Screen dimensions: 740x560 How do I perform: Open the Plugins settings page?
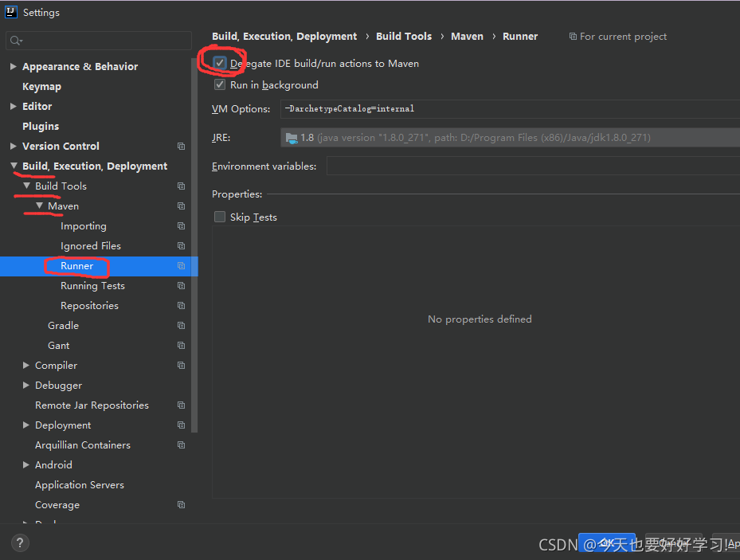coord(41,127)
